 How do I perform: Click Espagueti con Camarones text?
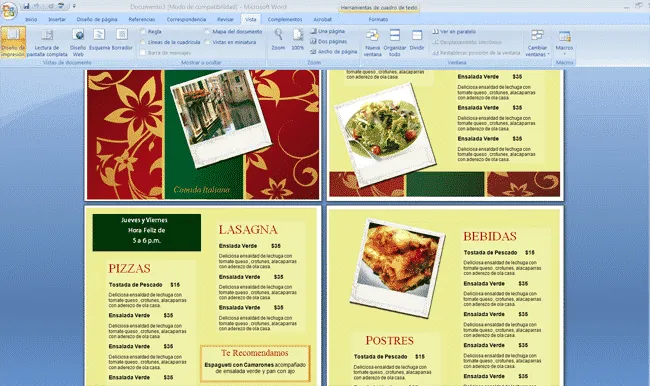[239, 365]
